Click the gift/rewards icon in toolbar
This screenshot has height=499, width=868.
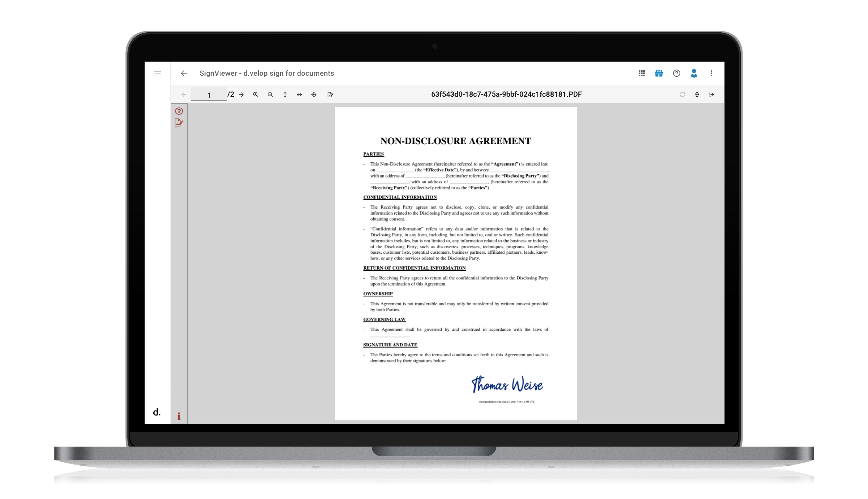point(659,73)
